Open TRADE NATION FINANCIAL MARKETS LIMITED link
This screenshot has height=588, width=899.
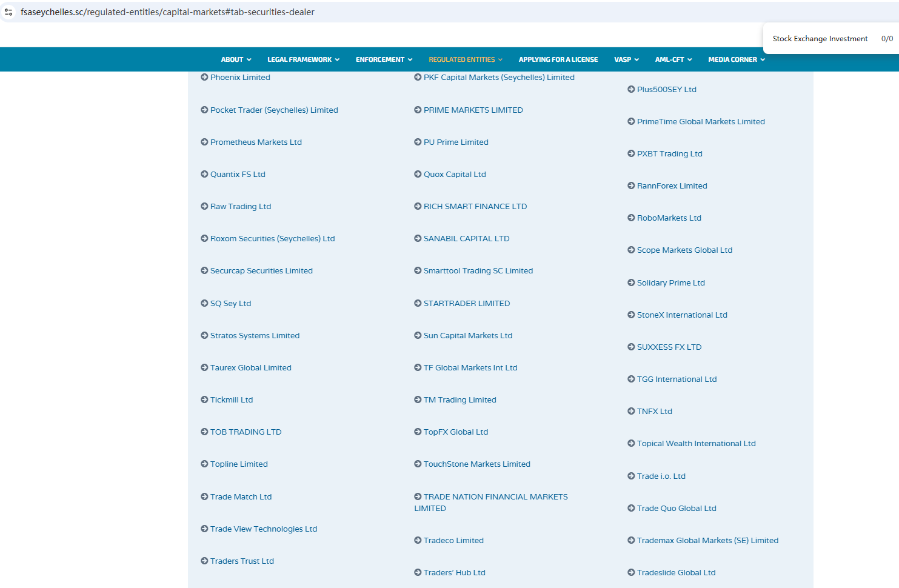click(x=491, y=503)
